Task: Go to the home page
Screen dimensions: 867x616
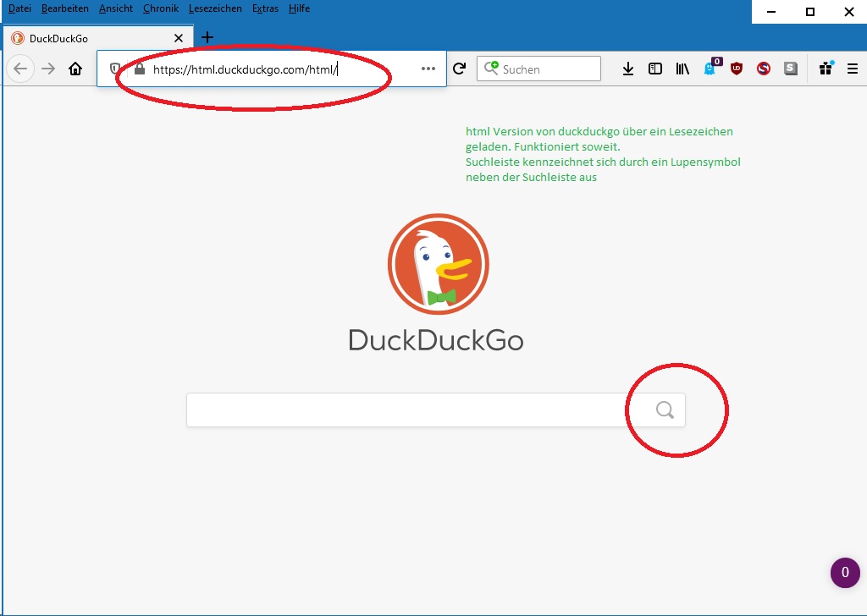Action: (75, 69)
